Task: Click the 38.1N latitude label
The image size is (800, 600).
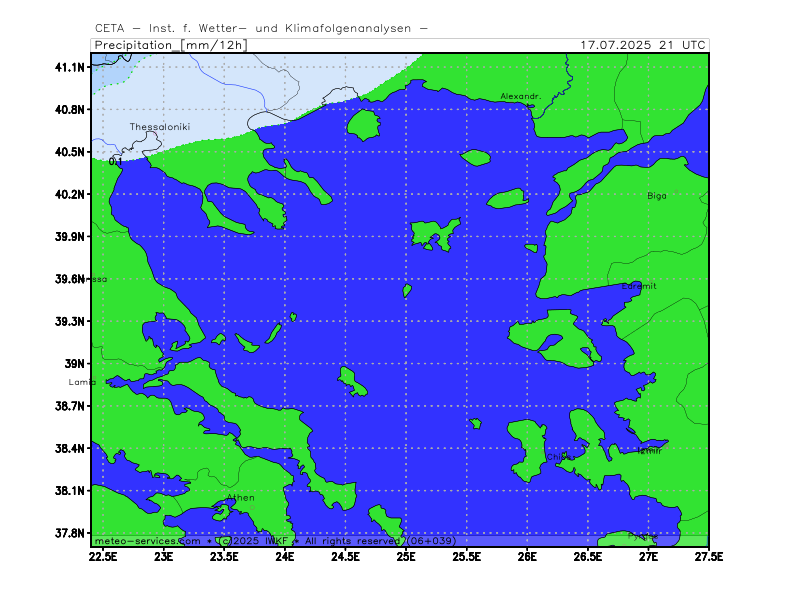Action: click(x=70, y=491)
